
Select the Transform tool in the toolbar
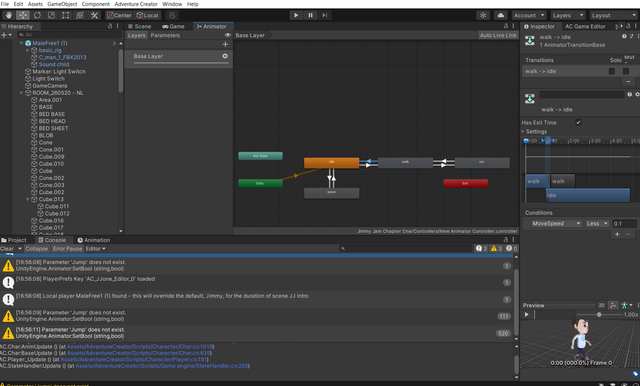pos(80,16)
